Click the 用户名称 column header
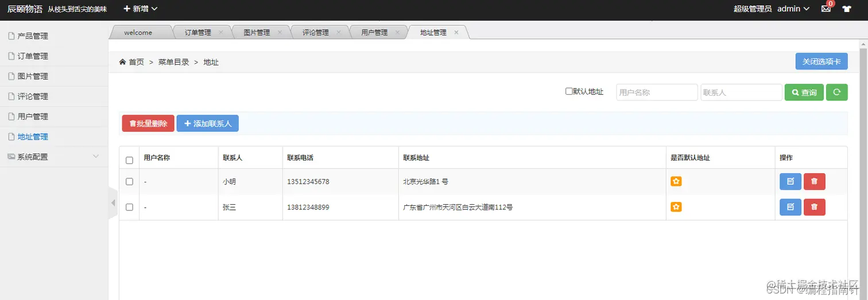Screen dimensions: 868x300 click(x=157, y=157)
